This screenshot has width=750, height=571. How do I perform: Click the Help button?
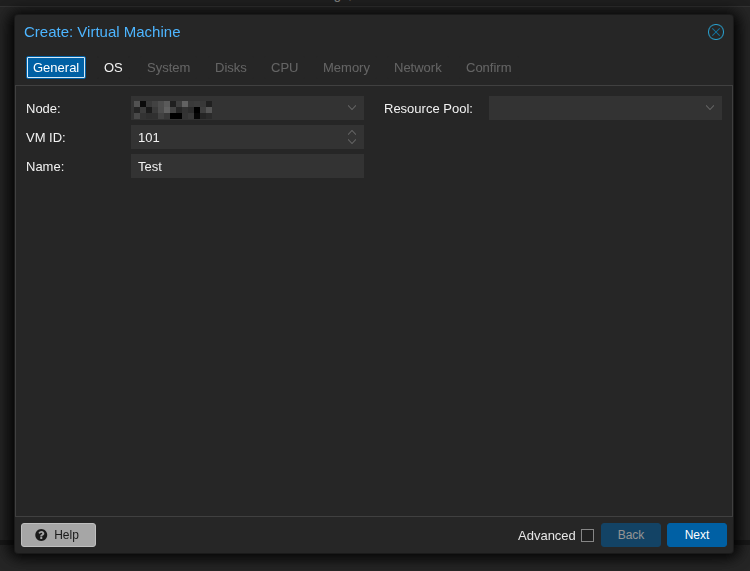pyautogui.click(x=58, y=535)
